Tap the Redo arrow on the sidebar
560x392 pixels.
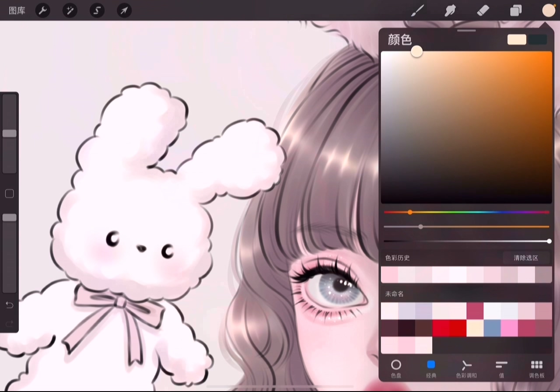tap(9, 324)
